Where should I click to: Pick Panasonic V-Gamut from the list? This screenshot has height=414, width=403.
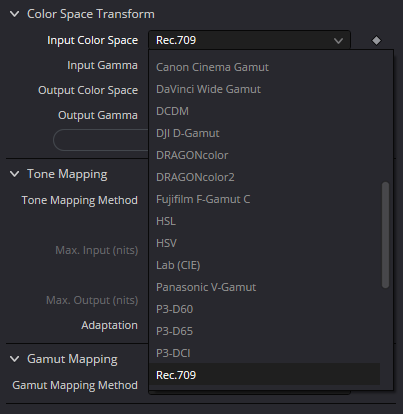pyautogui.click(x=264, y=287)
